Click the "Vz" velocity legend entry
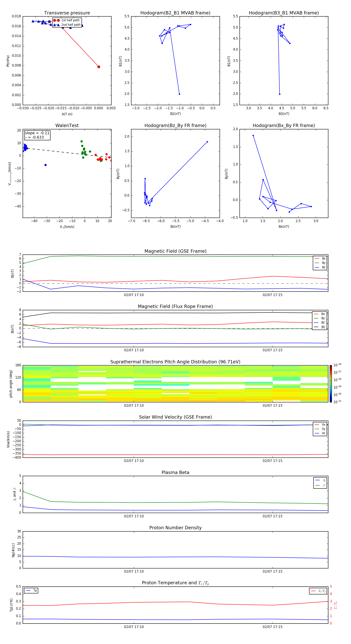Image resolution: width=351 pixels, height=644 pixels. click(x=320, y=433)
